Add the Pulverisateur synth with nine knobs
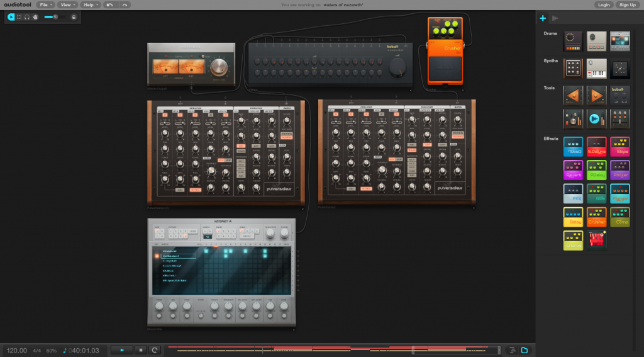Image resolution: width=644 pixels, height=357 pixels. [x=573, y=68]
